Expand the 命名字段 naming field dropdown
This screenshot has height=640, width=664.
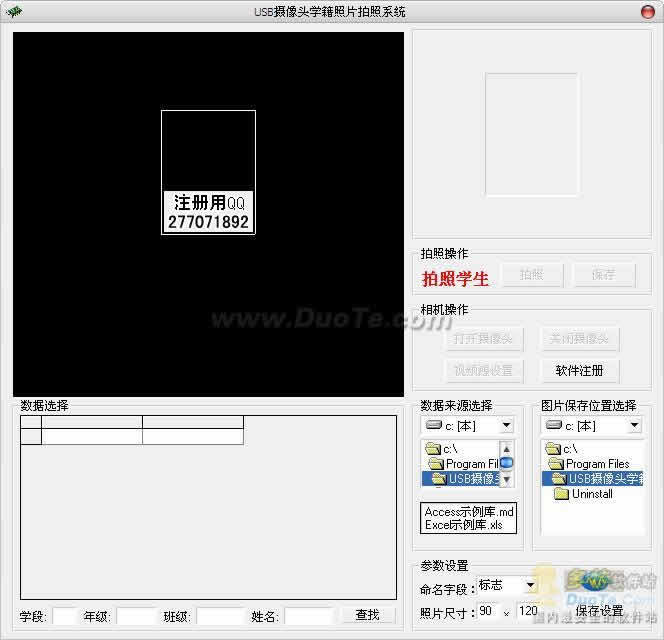click(x=530, y=585)
